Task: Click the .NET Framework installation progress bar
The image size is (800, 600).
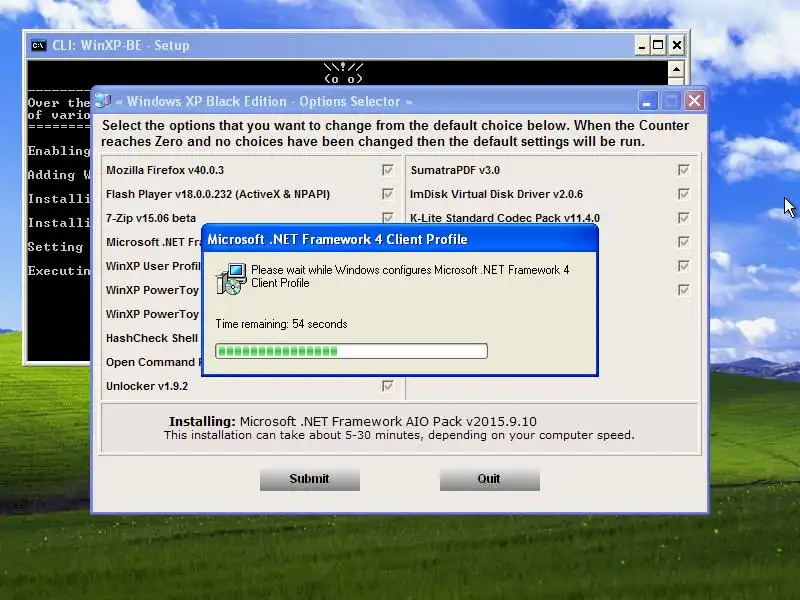Action: (x=352, y=351)
